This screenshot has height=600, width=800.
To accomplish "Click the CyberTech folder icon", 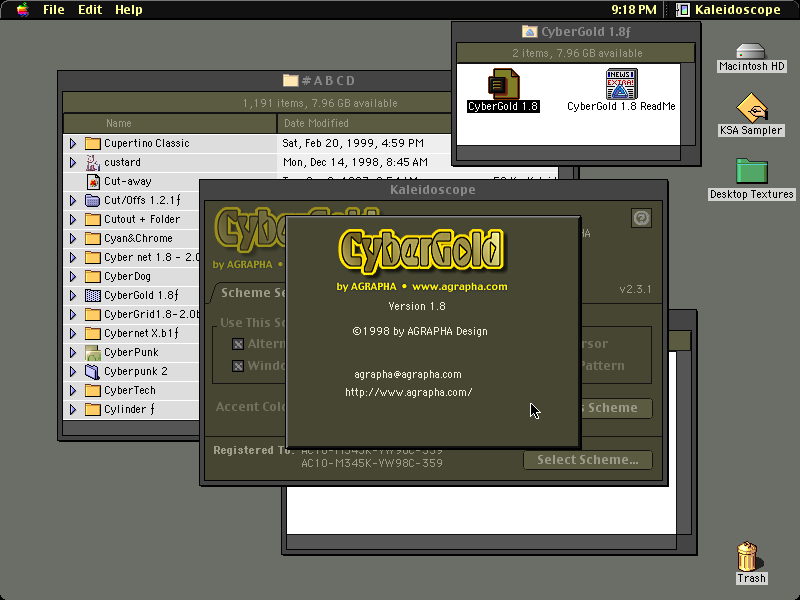I will (x=92, y=391).
